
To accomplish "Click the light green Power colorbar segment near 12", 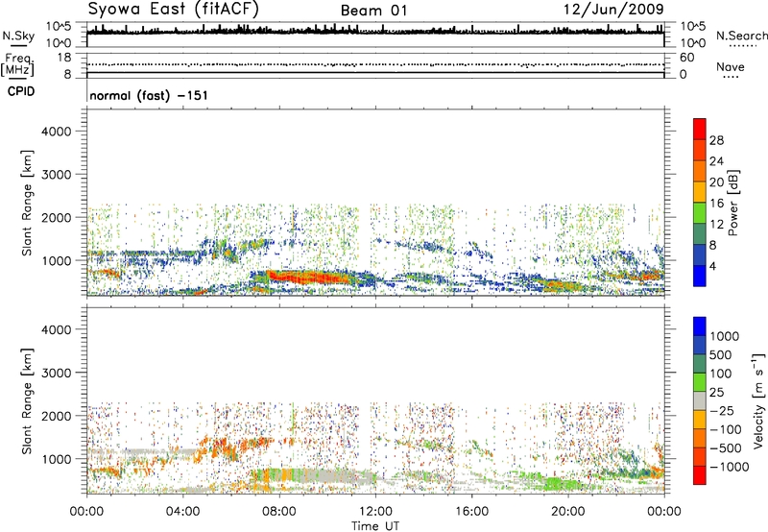I will click(700, 214).
